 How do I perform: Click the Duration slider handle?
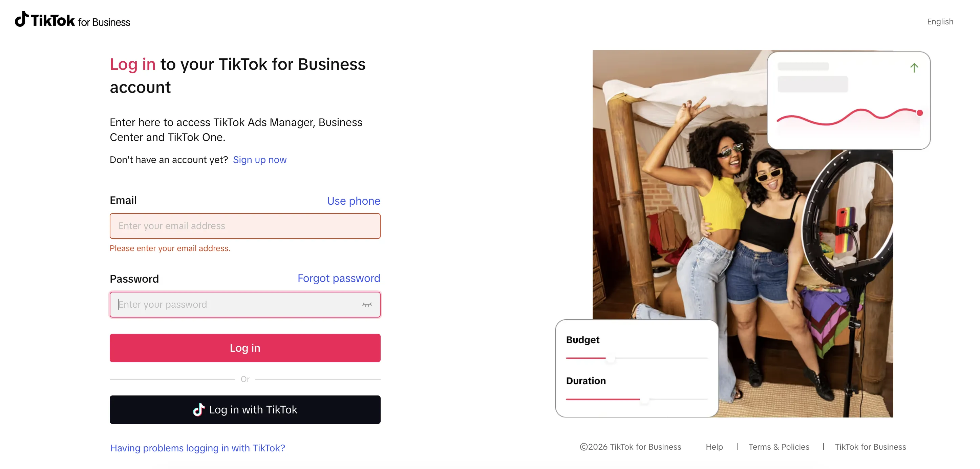644,399
